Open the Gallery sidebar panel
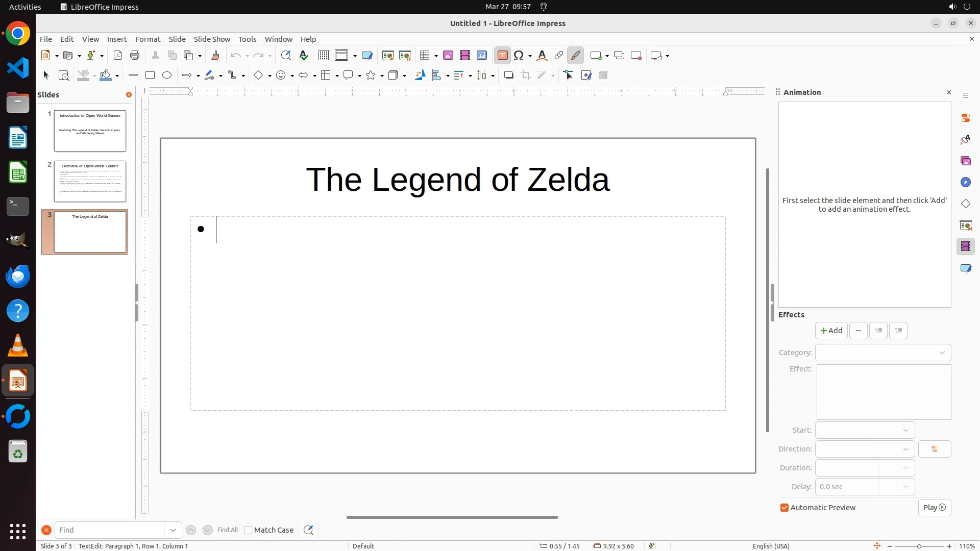This screenshot has height=551, width=980. [965, 161]
